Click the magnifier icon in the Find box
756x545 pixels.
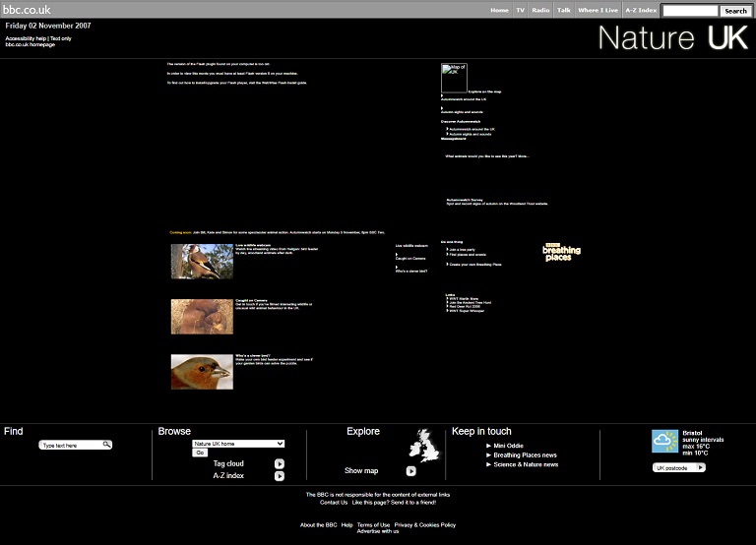click(107, 445)
